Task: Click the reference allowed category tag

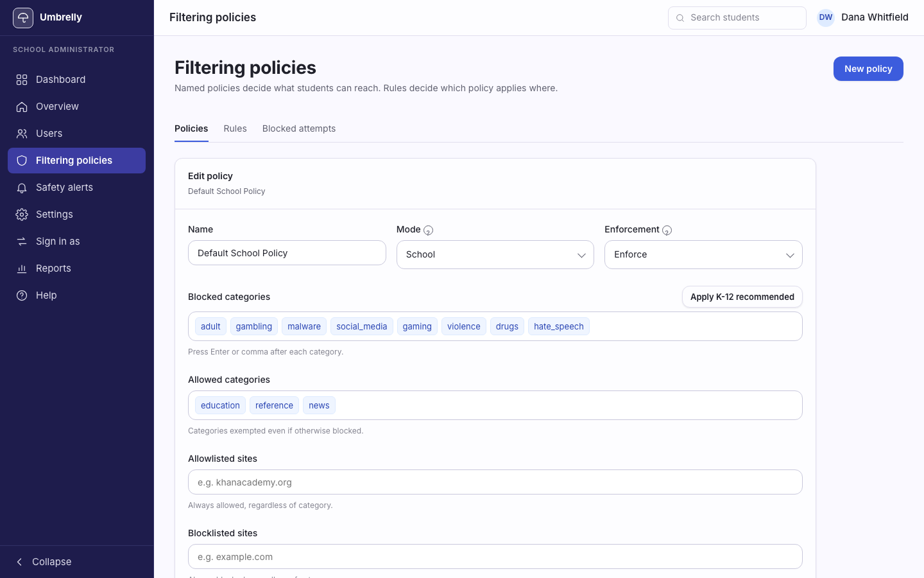Action: pos(274,405)
